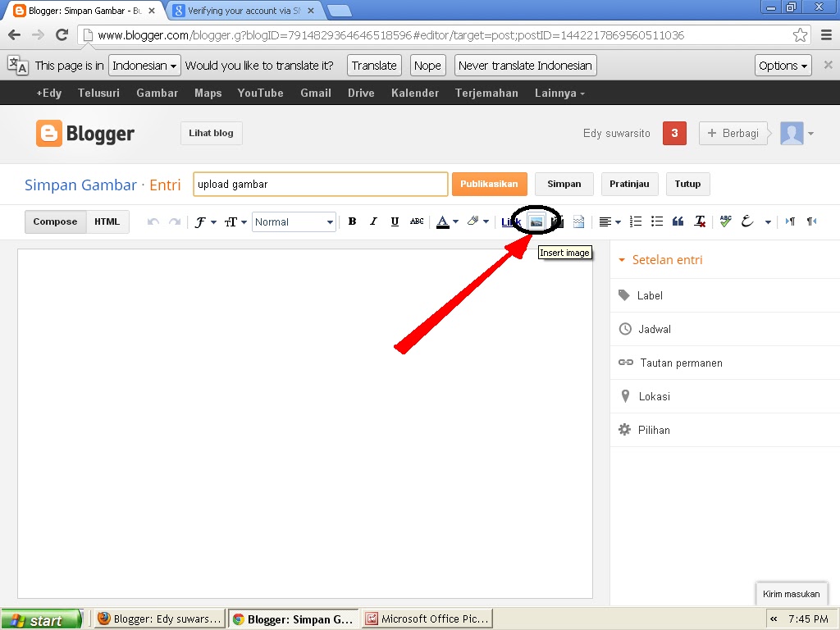The height and width of the screenshot is (630, 840).
Task: Open Chrome menu hamburger icon
Action: point(827,35)
